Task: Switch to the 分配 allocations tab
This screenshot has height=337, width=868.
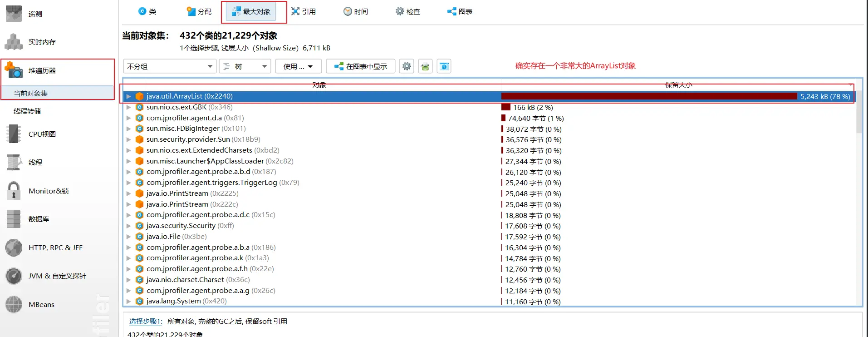Action: 199,11
